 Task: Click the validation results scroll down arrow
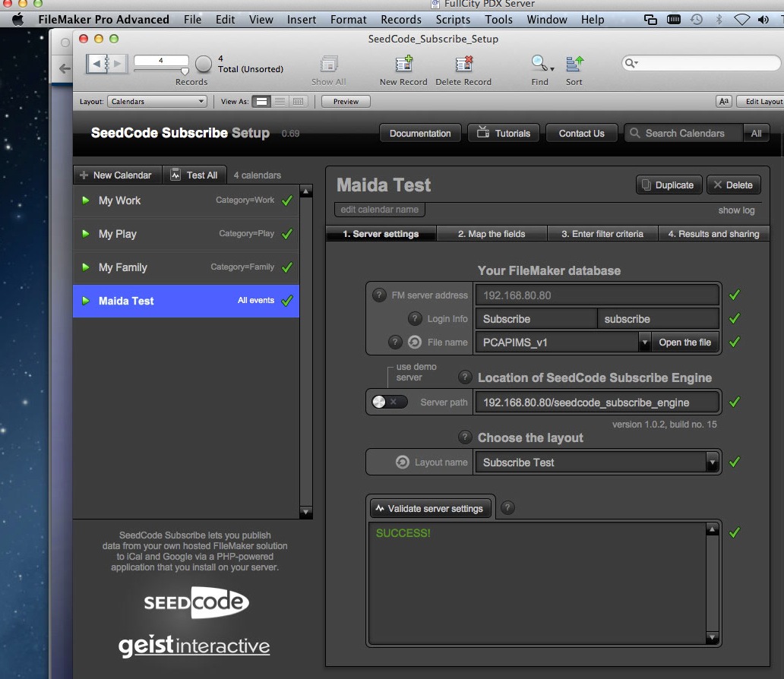click(x=712, y=637)
